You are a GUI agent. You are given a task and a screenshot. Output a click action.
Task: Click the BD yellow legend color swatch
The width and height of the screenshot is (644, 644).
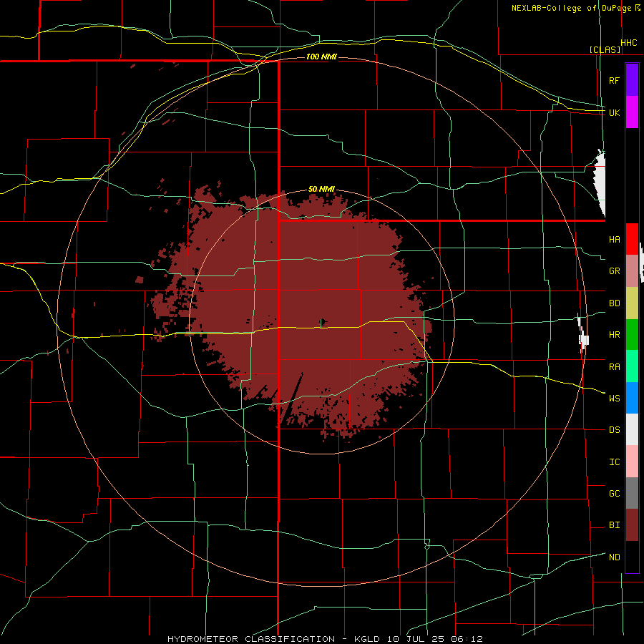(632, 303)
